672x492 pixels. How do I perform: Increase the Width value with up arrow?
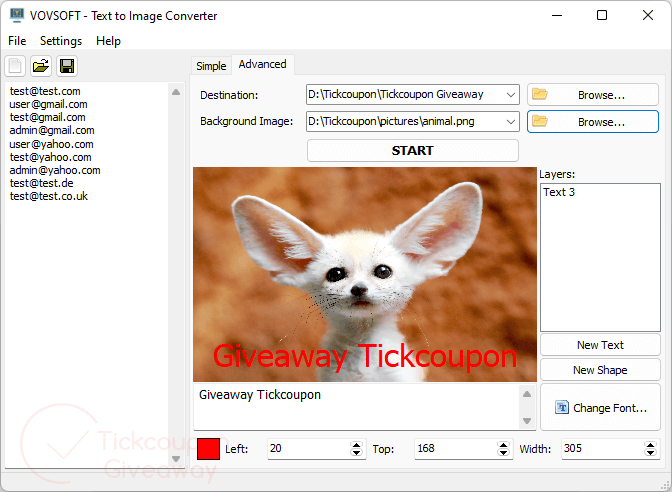(651, 445)
